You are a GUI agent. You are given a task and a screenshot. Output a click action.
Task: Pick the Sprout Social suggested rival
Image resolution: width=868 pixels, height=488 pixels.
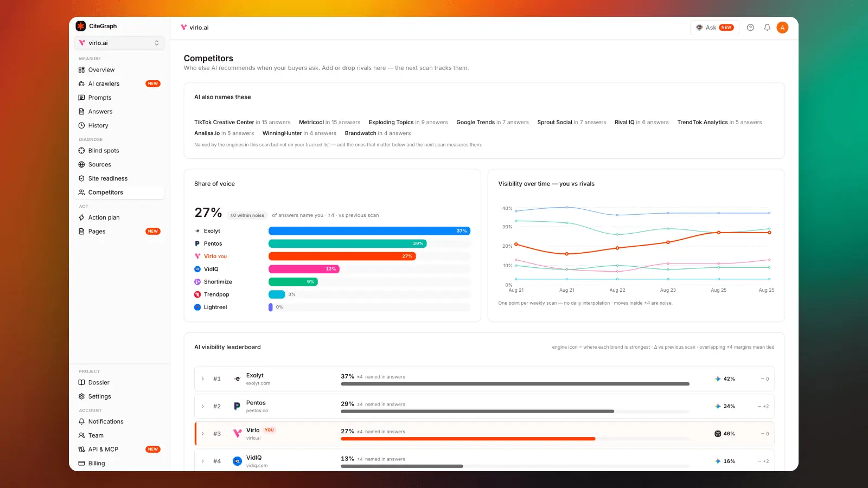click(x=572, y=123)
